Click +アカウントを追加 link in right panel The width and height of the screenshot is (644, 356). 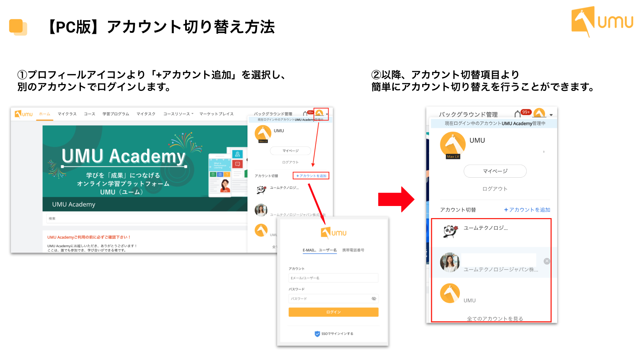tap(527, 210)
